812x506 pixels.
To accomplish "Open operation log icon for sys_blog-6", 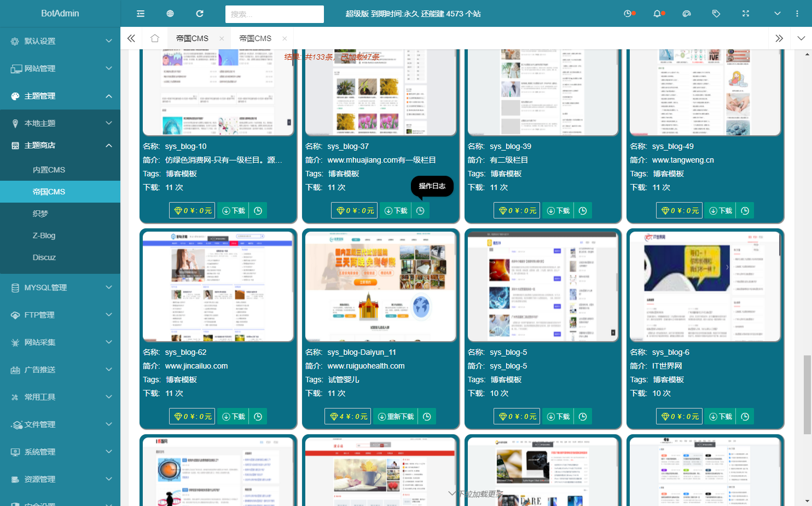I will click(745, 416).
